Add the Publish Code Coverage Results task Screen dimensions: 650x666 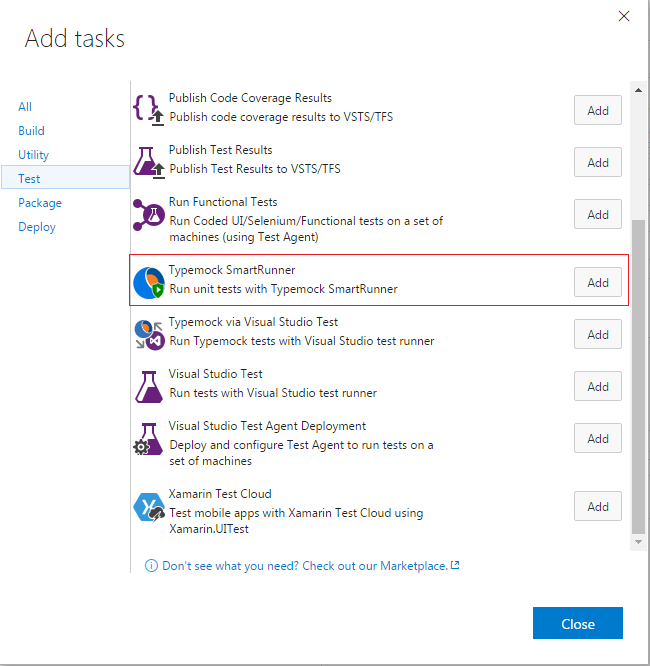click(597, 111)
